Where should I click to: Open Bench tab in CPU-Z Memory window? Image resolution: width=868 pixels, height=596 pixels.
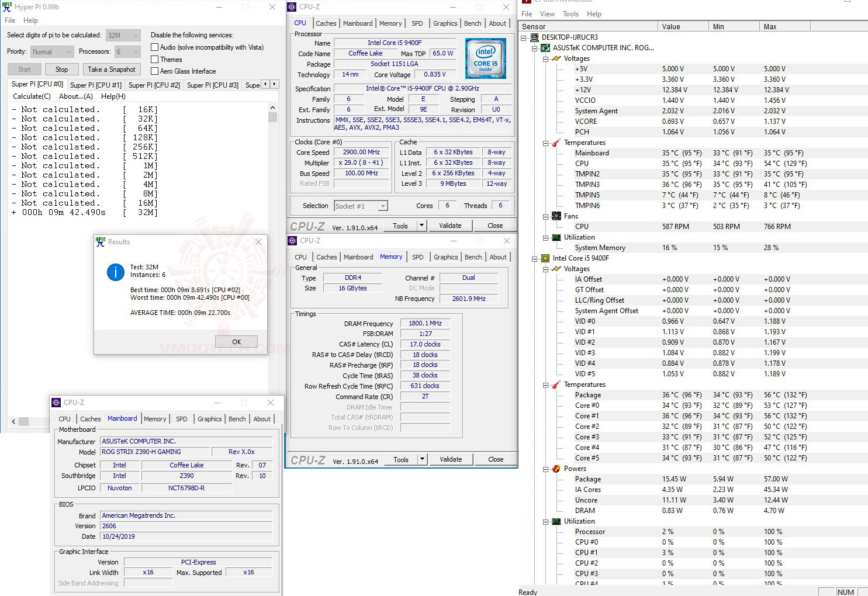(x=473, y=257)
